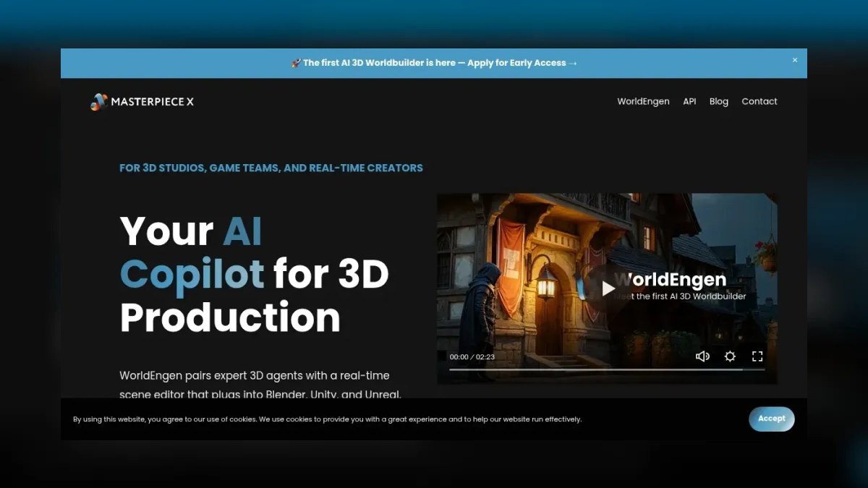
Task: Accept the cookie notice
Action: [x=772, y=419]
